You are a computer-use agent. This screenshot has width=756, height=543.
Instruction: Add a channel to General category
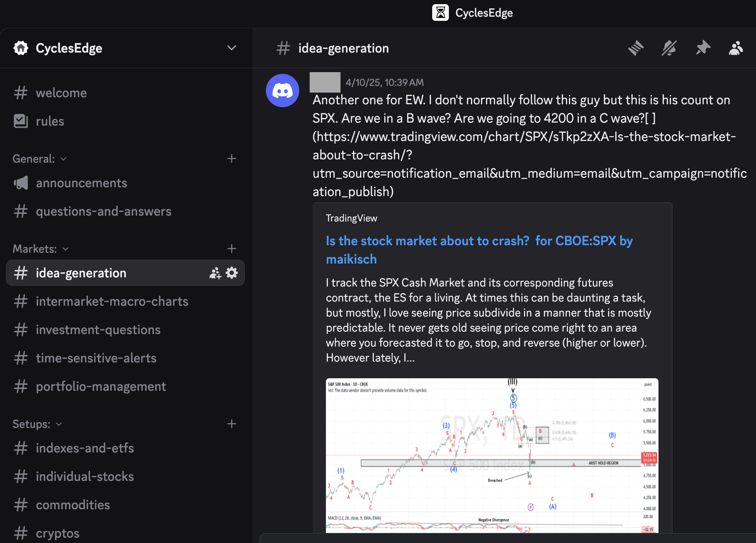tap(232, 158)
